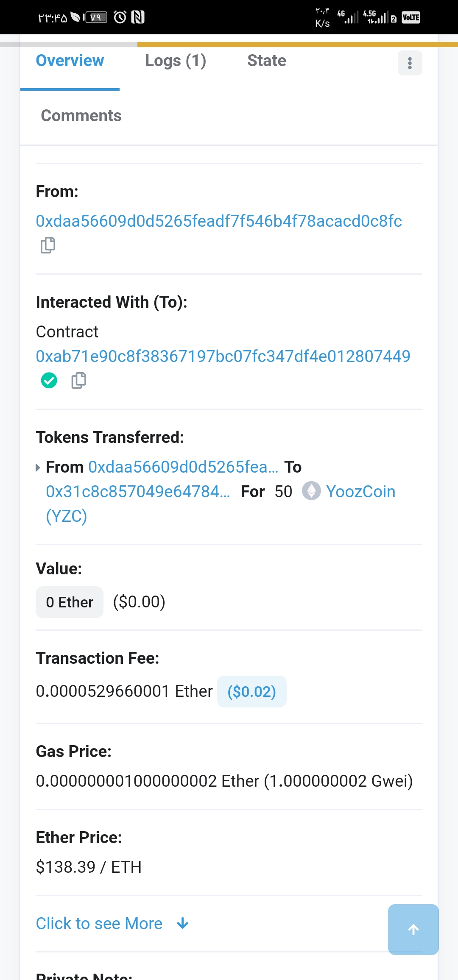Open the sender address 0xdaa56609d0d5265feadf7f546b4f78acacd0c8fc
The height and width of the screenshot is (980, 458).
coord(219,221)
